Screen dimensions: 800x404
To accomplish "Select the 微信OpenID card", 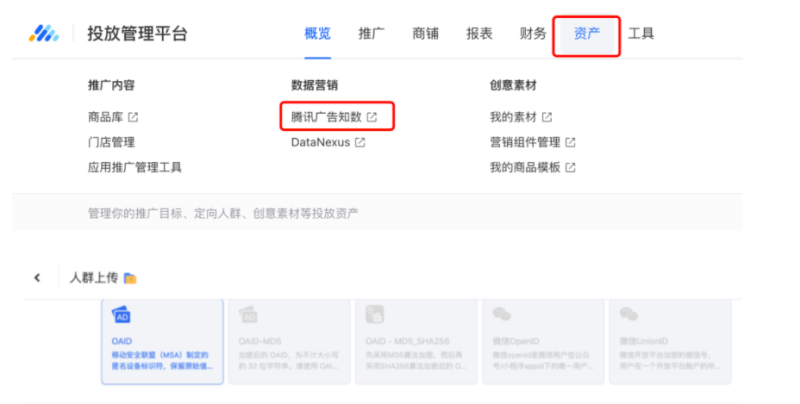I will click(543, 341).
